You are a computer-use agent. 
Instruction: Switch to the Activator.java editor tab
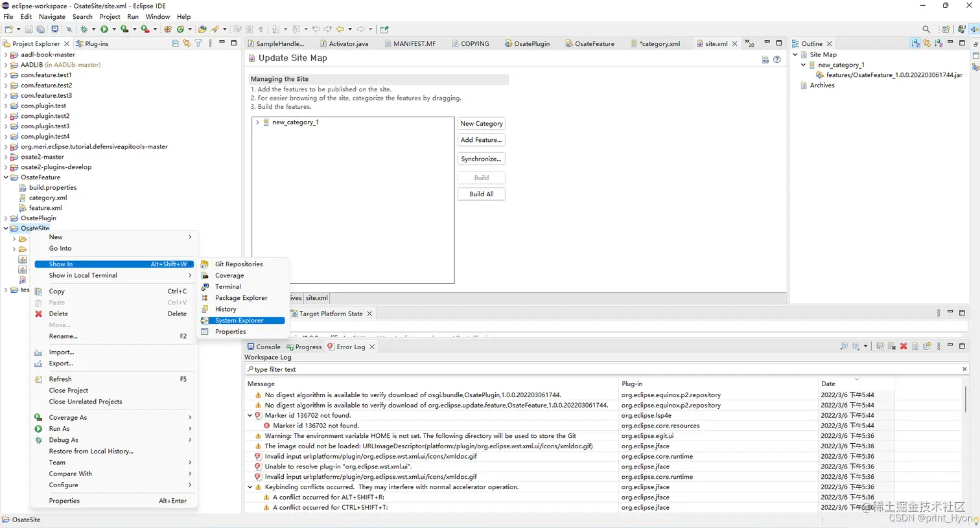click(x=344, y=43)
